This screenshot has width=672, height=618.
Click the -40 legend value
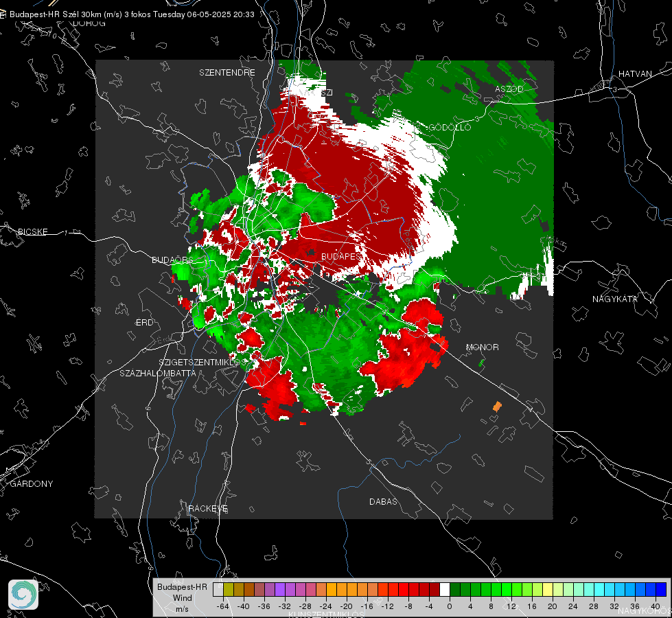[x=244, y=606]
